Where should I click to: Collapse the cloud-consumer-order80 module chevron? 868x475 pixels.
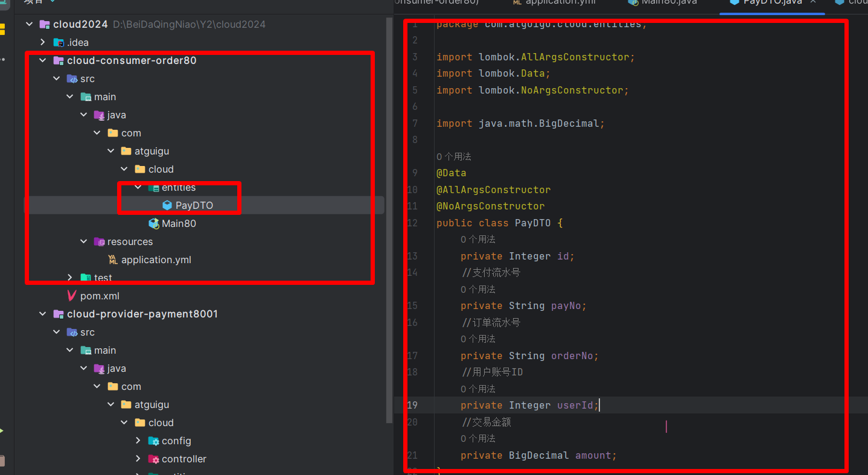[42, 60]
